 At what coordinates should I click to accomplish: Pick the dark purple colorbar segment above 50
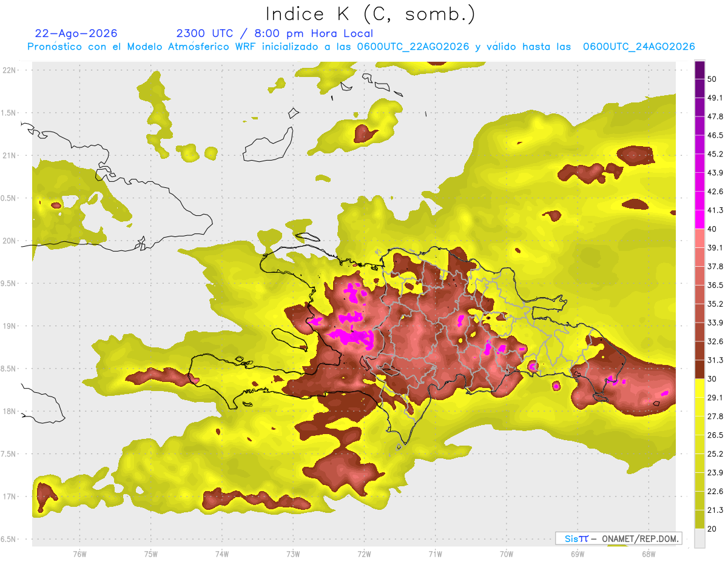[700, 70]
